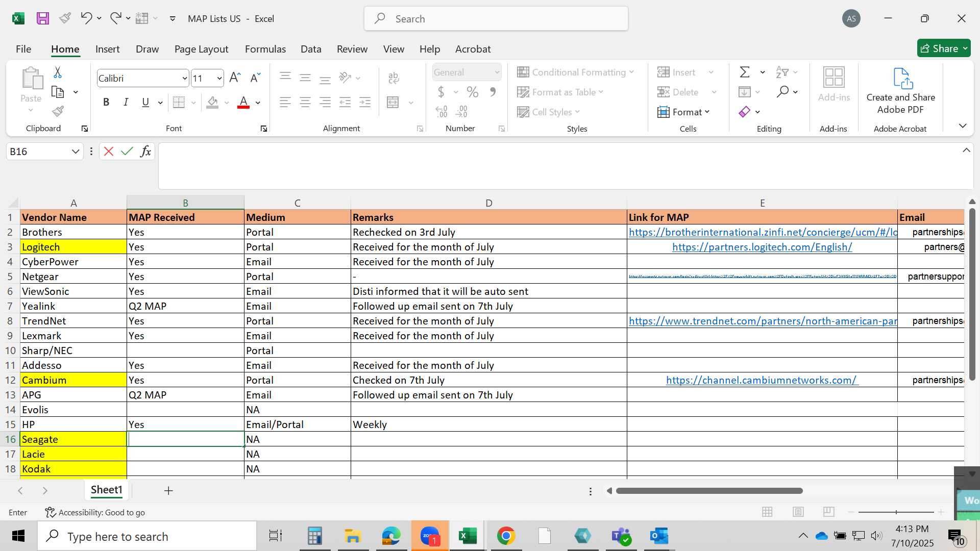
Task: Decrease indent in Alignment group
Action: point(345,102)
